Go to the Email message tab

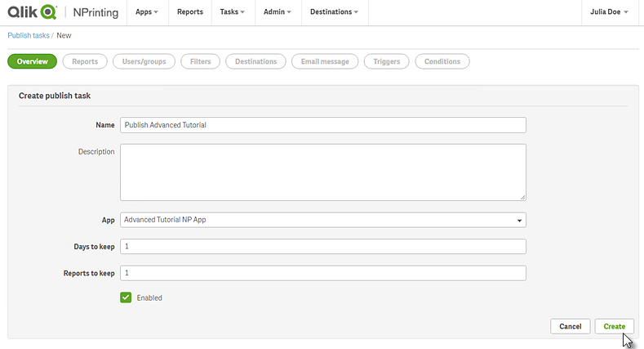click(325, 61)
